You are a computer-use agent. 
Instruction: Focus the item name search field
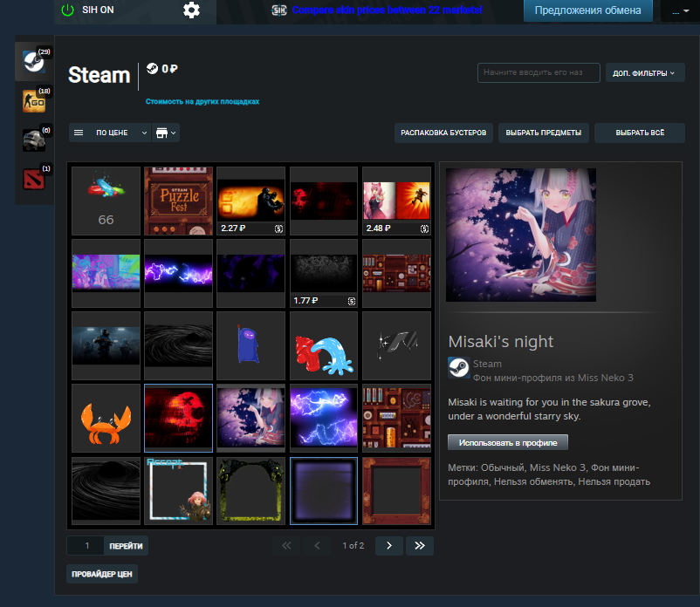tap(539, 72)
